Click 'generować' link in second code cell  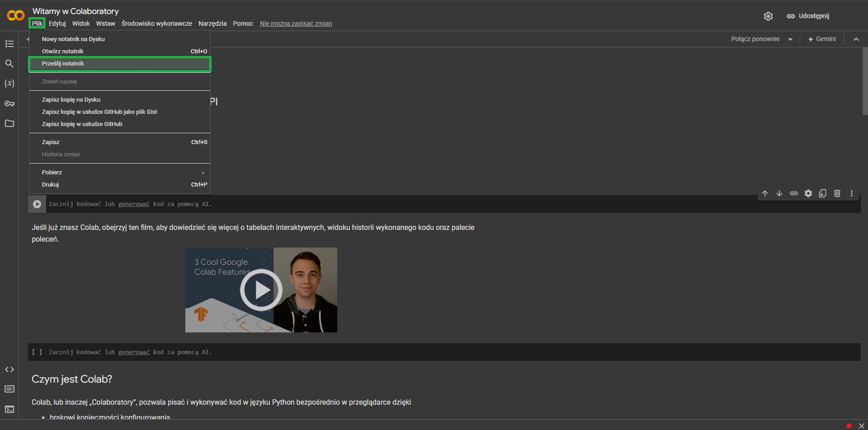click(x=134, y=352)
